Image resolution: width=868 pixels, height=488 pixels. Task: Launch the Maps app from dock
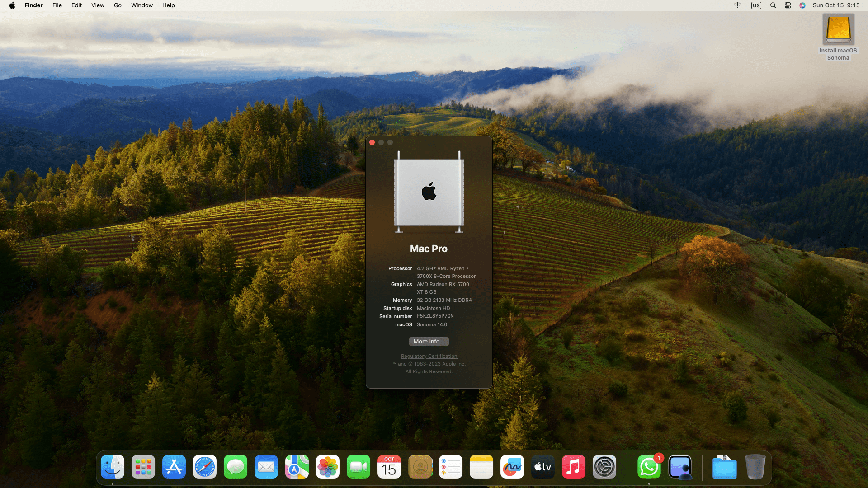(297, 467)
